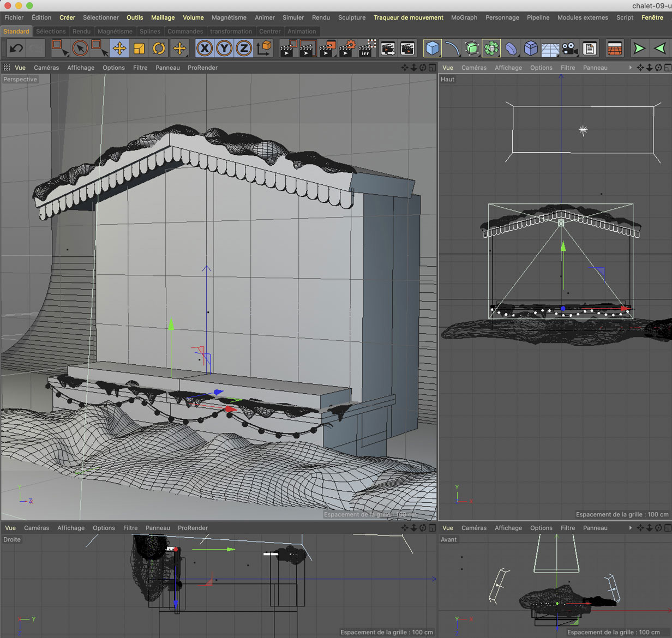Click the Undo arrow icon
Image resolution: width=672 pixels, height=638 pixels.
16,49
